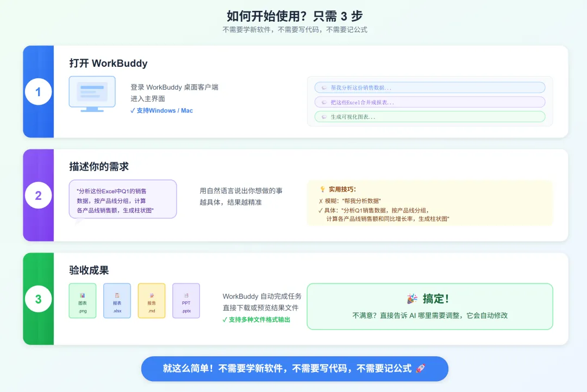587x392 pixels.
Task: Click the rocket icon on the bottom banner
Action: click(x=421, y=369)
